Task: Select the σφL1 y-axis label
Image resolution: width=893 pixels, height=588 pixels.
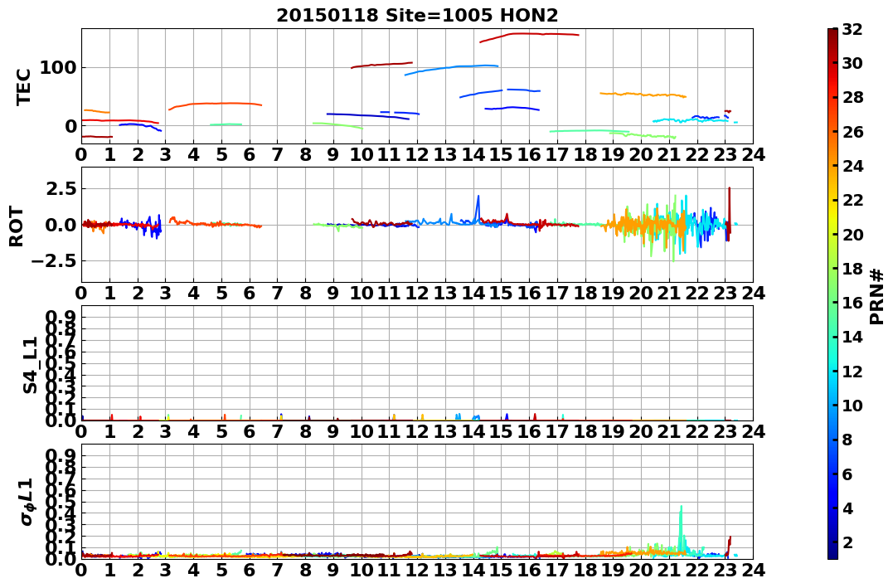Action: 27,502
